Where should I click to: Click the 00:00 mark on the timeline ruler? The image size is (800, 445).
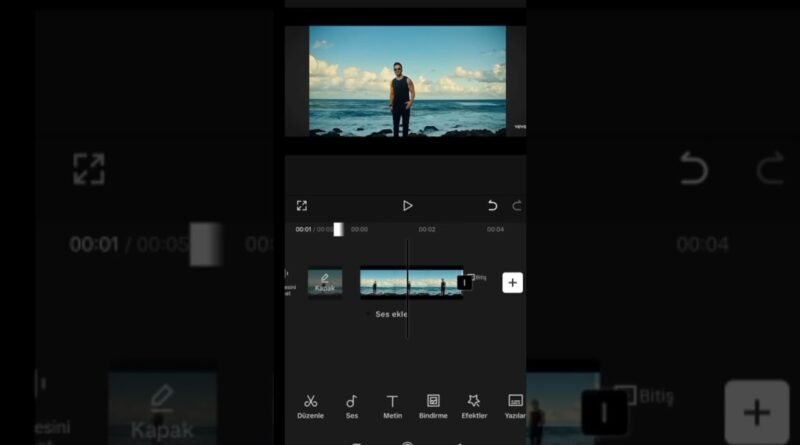tap(359, 230)
